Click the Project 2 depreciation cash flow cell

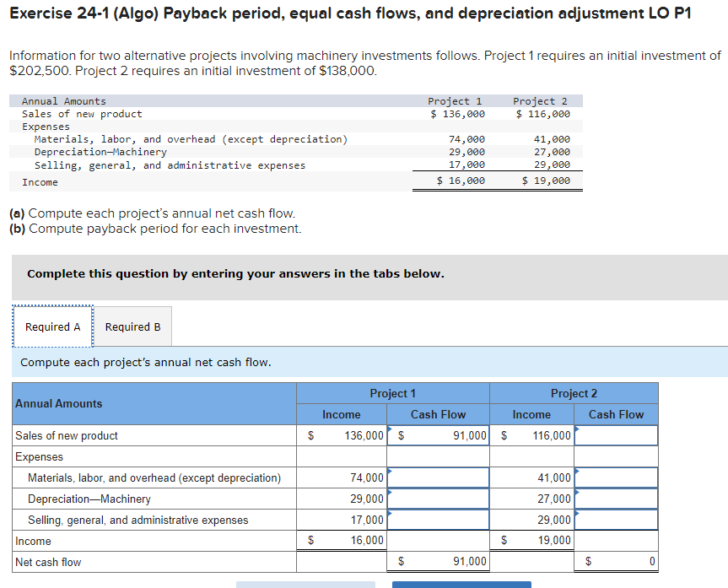click(616, 499)
